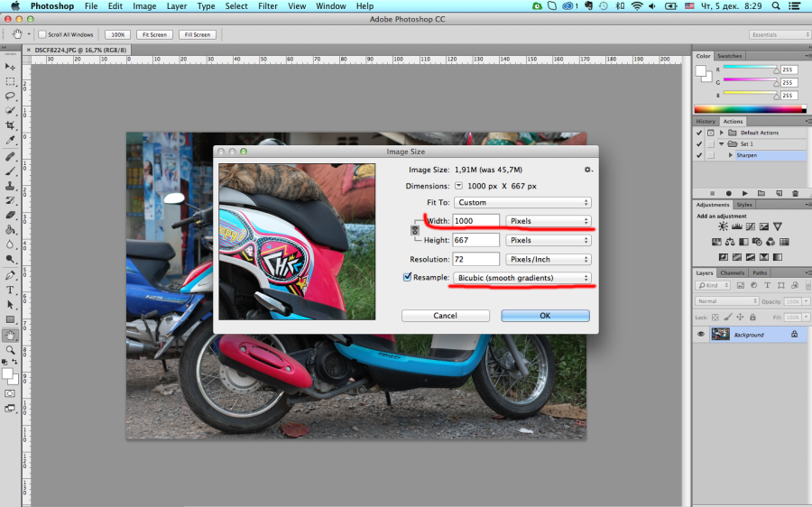Open the Filter menu

point(268,6)
